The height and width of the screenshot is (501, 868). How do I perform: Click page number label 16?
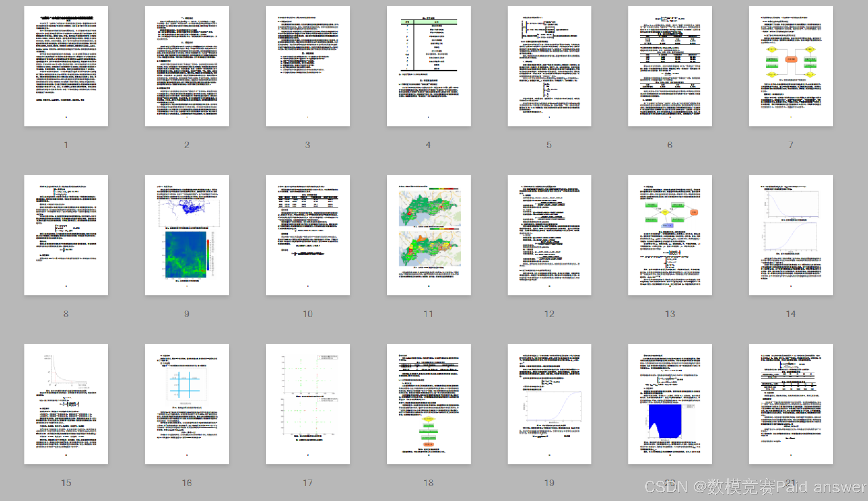(x=187, y=483)
